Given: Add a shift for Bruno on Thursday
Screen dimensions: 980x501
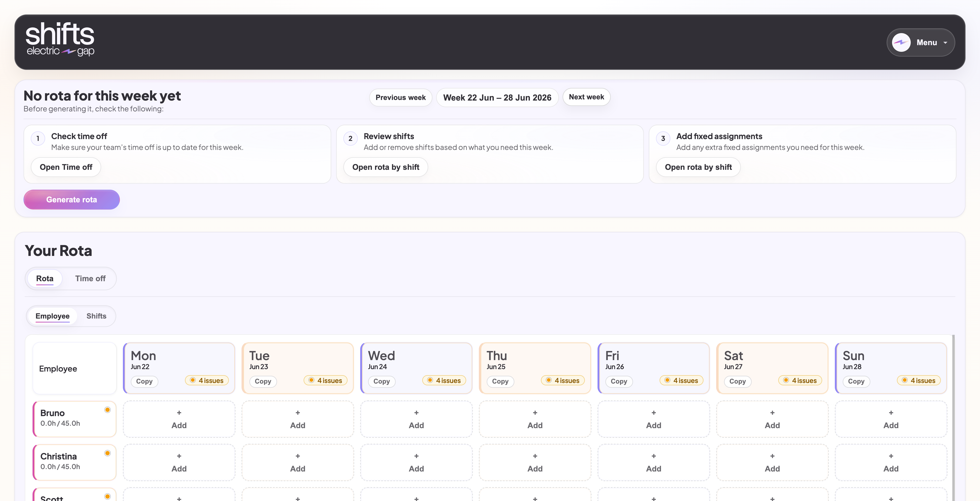Looking at the screenshot, I should tap(535, 419).
